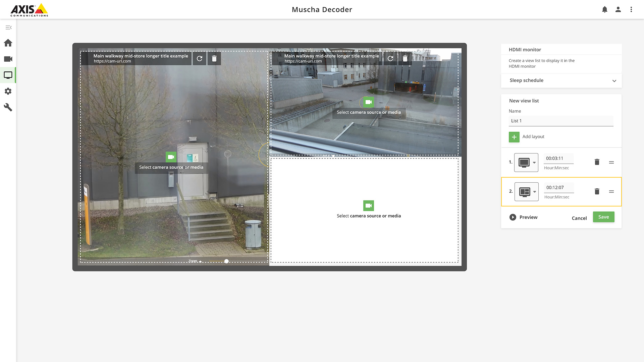Delete the top-right camera view

[405, 59]
